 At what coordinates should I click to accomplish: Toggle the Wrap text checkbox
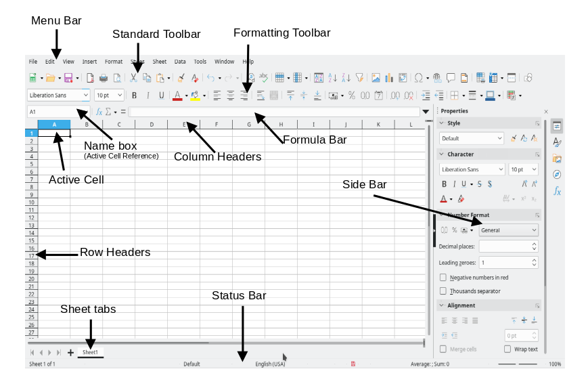pos(507,349)
